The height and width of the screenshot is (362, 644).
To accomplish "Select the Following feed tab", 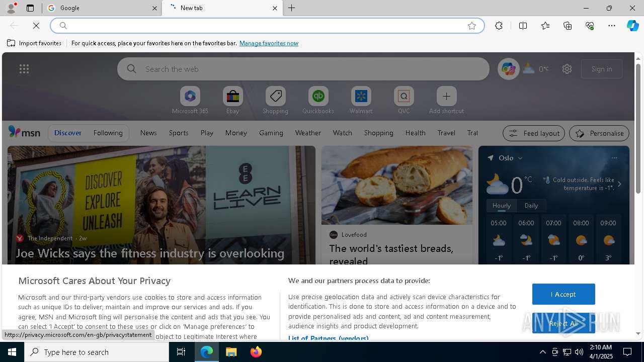I will (108, 133).
